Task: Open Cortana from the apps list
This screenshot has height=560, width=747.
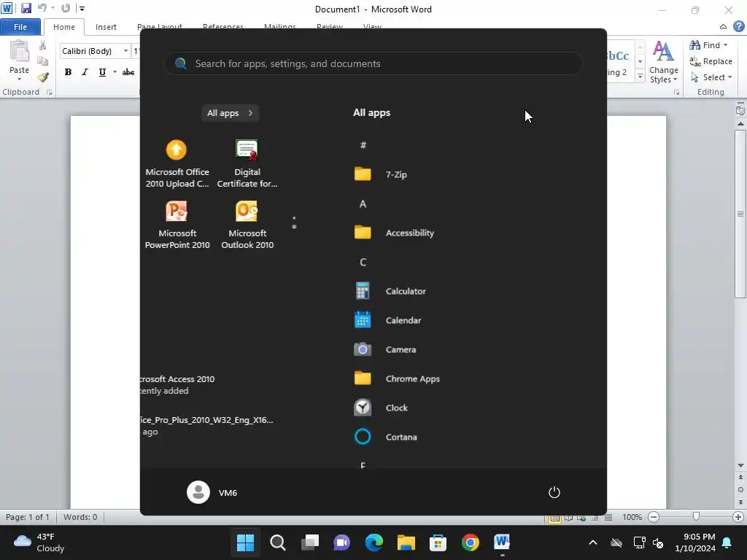Action: pyautogui.click(x=400, y=437)
